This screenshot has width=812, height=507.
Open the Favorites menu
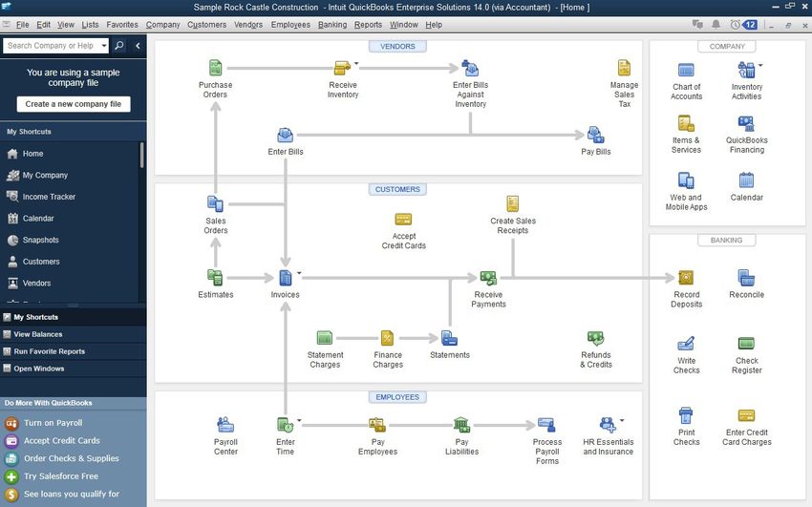(122, 24)
